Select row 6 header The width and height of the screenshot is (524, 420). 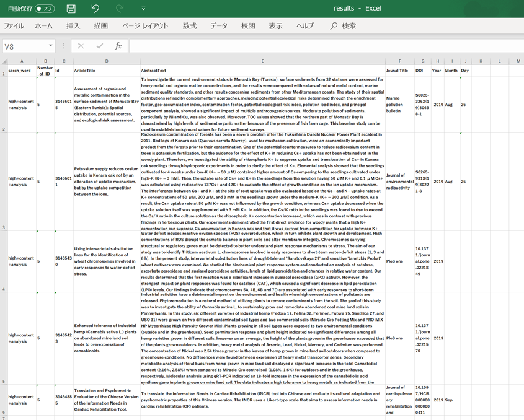pyautogui.click(x=4, y=400)
